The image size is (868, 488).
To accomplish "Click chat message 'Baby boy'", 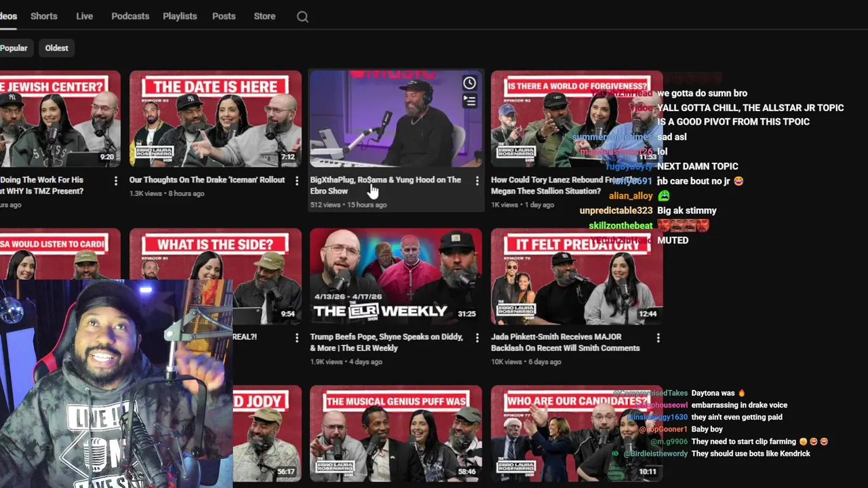I will point(707,430).
